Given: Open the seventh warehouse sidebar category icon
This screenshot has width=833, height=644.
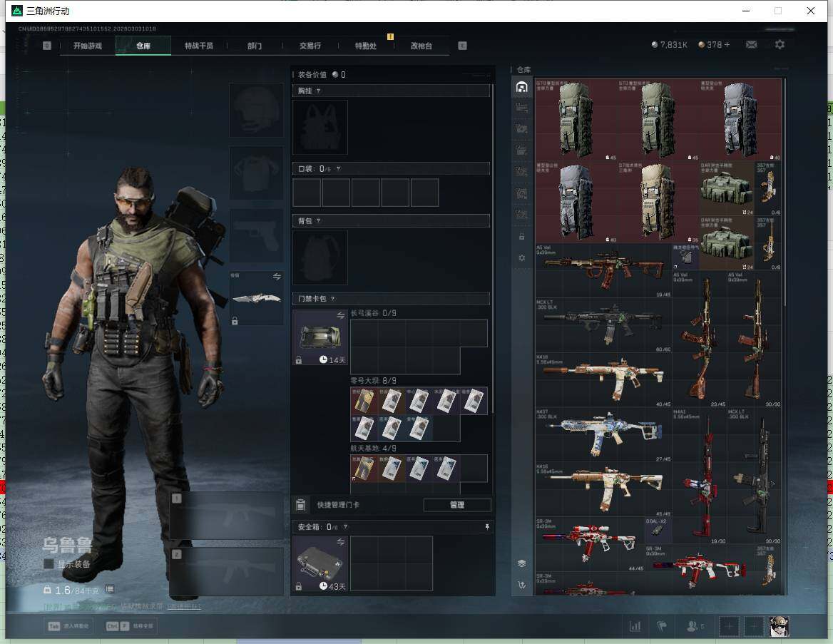Looking at the screenshot, I should 521,214.
